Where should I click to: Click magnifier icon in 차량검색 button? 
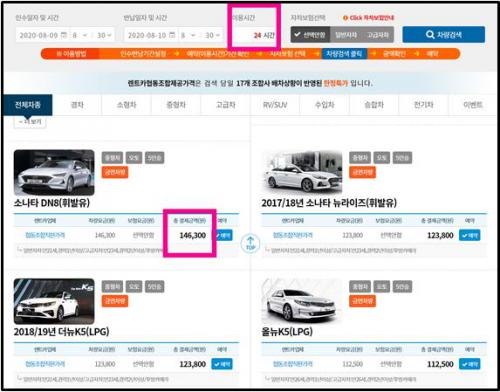[x=430, y=34]
